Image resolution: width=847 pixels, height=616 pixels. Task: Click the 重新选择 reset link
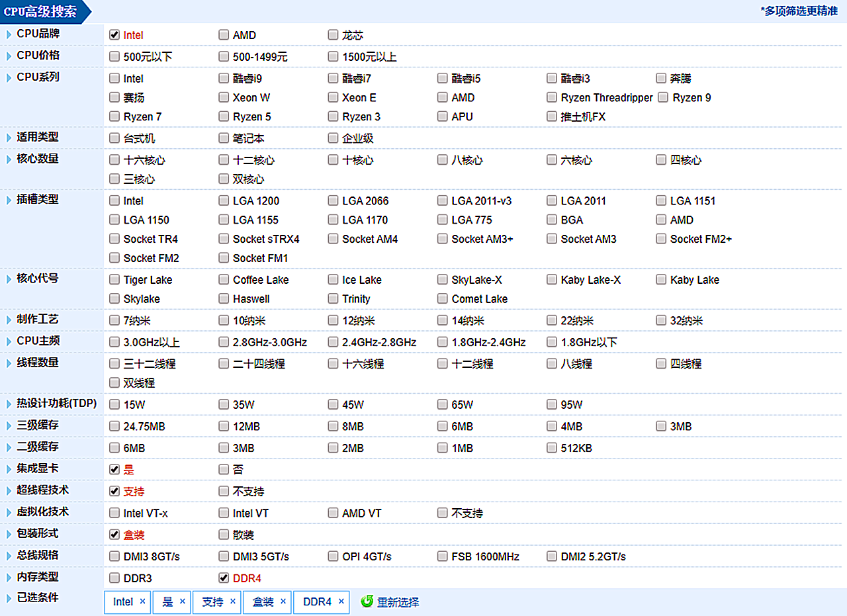point(398,602)
